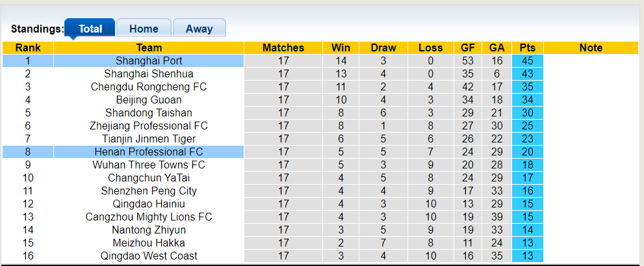Viewport: 644px width, 266px height.
Task: Click Zhejiang Professional FC team name
Action: pyautogui.click(x=149, y=126)
